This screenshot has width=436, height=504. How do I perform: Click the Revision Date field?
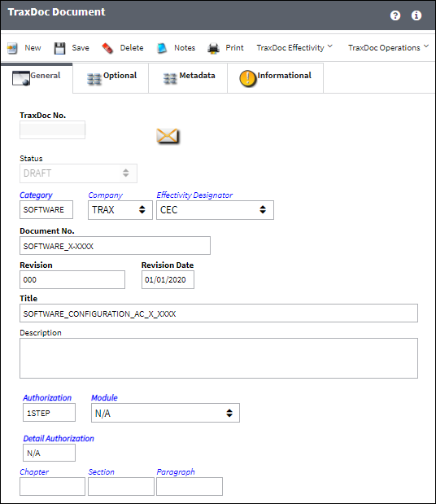(168, 279)
